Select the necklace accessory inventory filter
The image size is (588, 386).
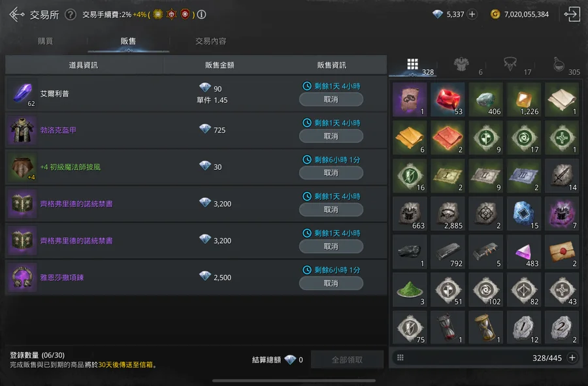pyautogui.click(x=510, y=65)
